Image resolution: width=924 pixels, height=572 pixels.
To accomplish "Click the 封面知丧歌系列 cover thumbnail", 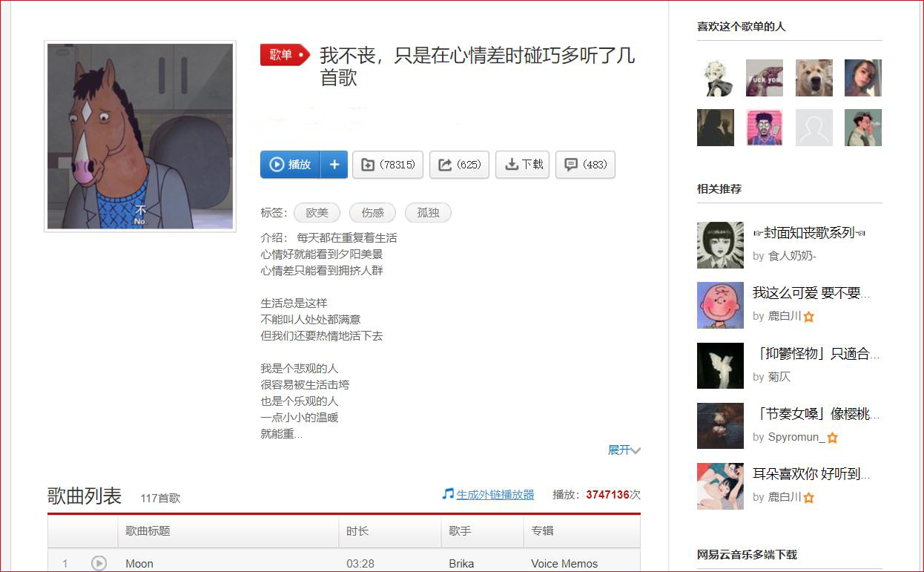I will pyautogui.click(x=720, y=245).
